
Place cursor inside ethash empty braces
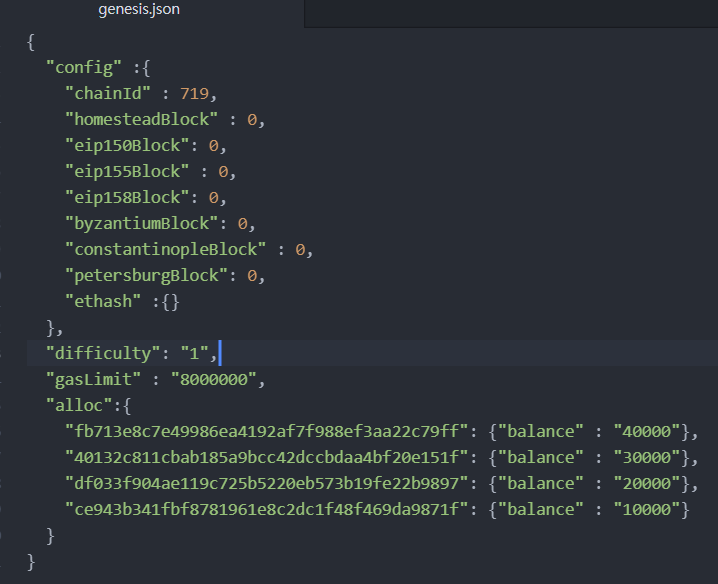pyautogui.click(x=170, y=302)
